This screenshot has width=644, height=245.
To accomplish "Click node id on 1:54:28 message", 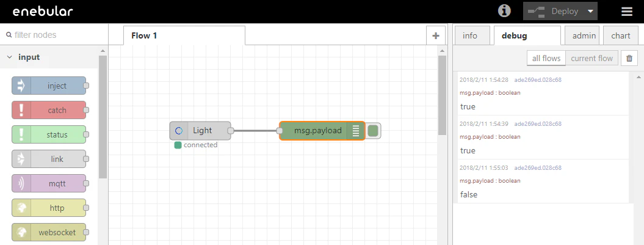I will coord(538,80).
